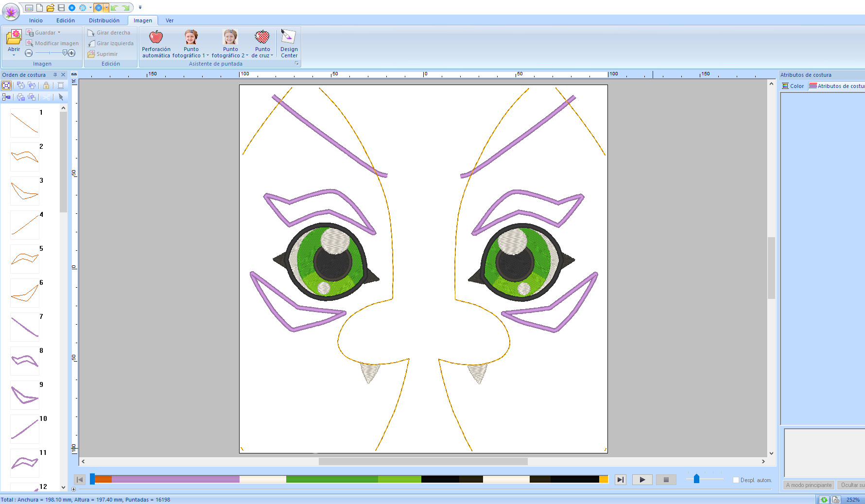Click the undo green arrow icon
865x504 pixels.
tap(115, 8)
